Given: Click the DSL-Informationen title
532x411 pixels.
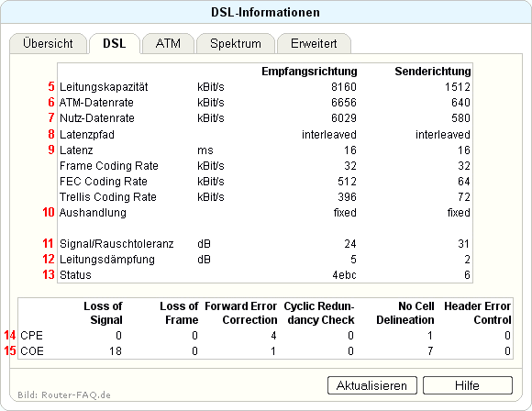Looking at the screenshot, I should click(265, 12).
